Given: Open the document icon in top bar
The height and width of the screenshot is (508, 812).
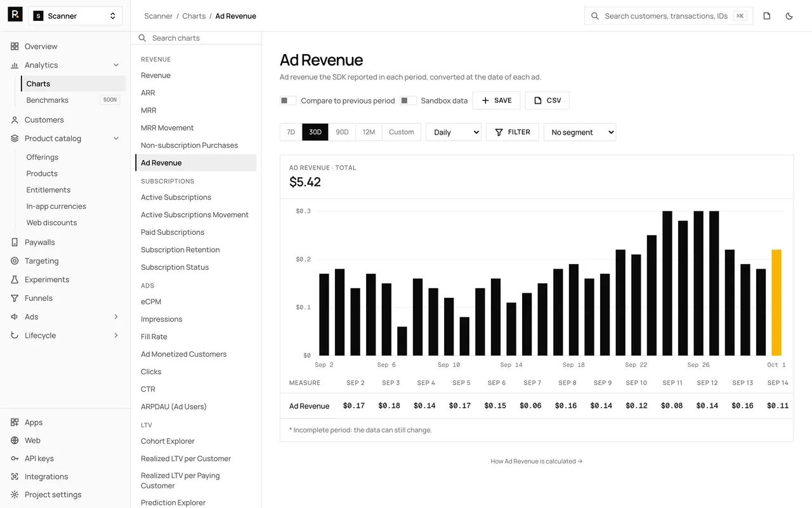Looking at the screenshot, I should pyautogui.click(x=767, y=16).
